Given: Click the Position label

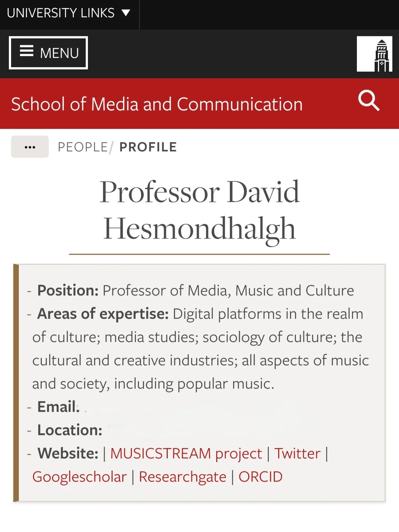Looking at the screenshot, I should click(68, 290).
